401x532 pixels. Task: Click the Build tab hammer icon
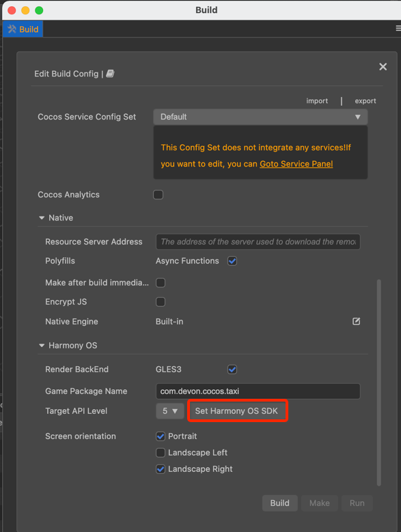click(12, 29)
